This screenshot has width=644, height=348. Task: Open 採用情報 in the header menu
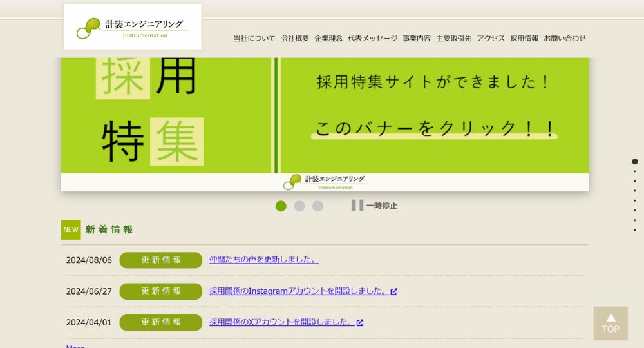click(x=524, y=38)
